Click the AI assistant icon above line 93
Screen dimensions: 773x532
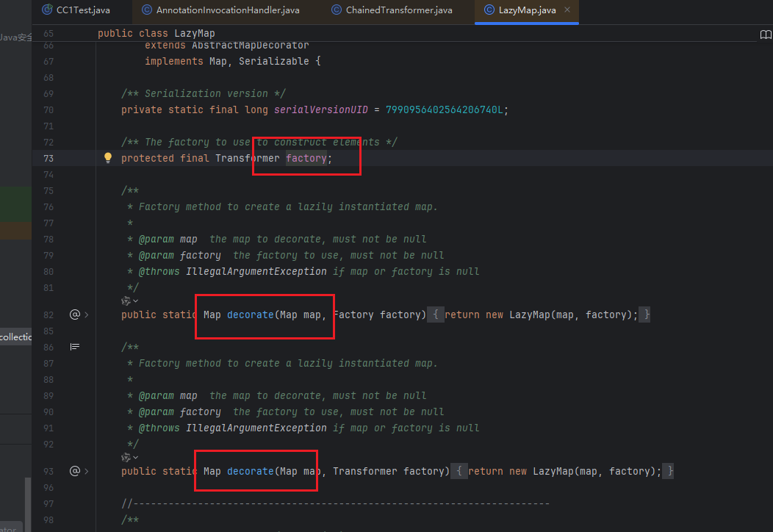pyautogui.click(x=126, y=457)
